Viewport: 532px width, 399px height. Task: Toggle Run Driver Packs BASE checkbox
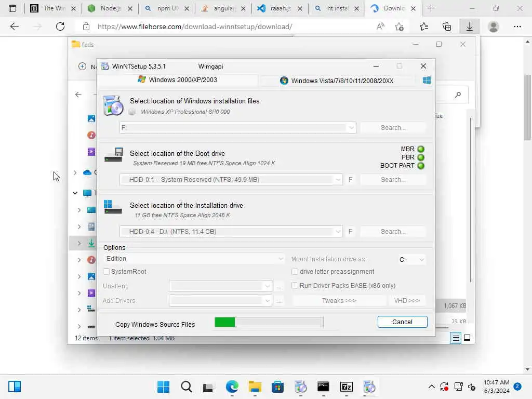[295, 286]
